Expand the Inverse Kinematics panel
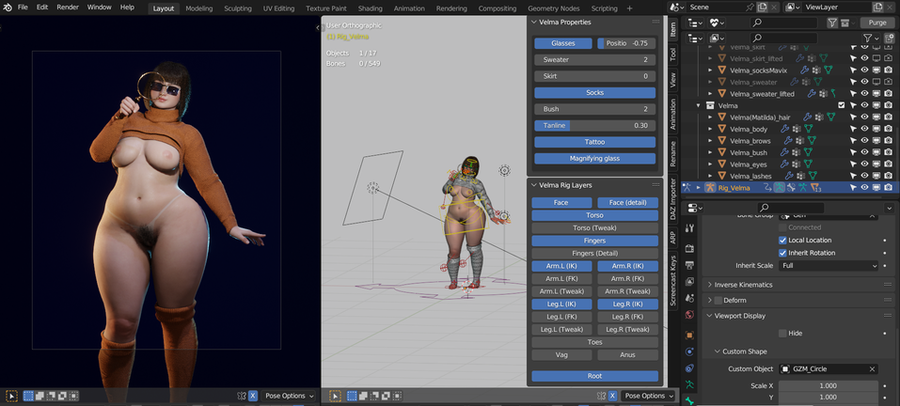 click(x=710, y=285)
